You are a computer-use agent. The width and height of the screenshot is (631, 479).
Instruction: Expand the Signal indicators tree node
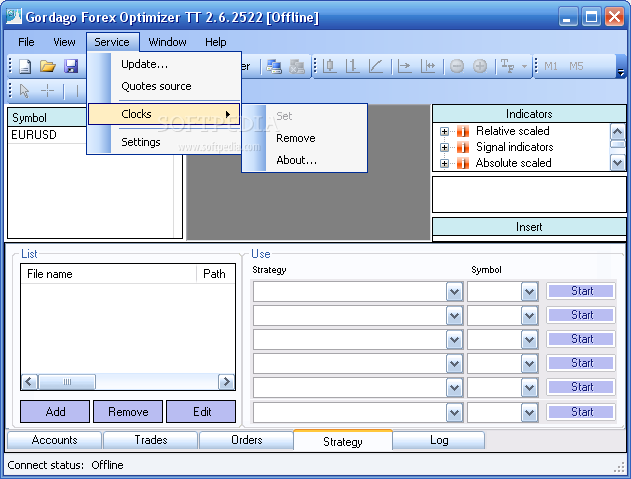[x=444, y=148]
